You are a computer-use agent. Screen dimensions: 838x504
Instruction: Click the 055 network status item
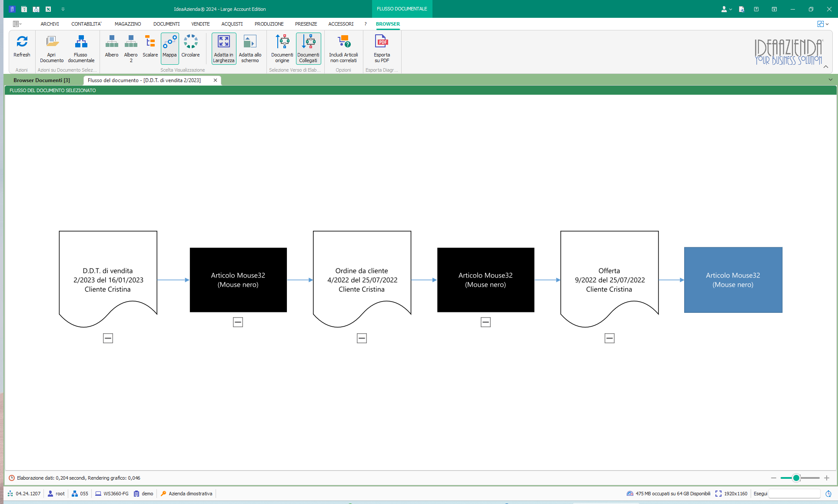(x=80, y=494)
